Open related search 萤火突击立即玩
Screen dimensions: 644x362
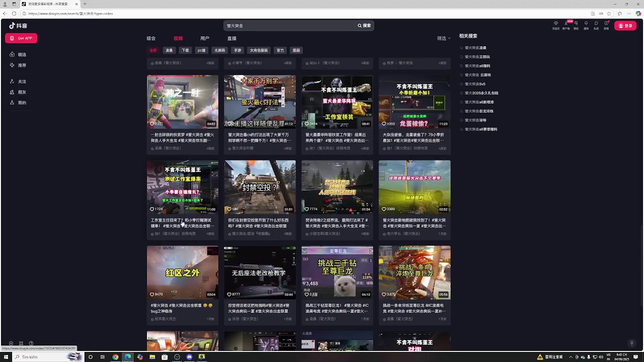click(477, 57)
